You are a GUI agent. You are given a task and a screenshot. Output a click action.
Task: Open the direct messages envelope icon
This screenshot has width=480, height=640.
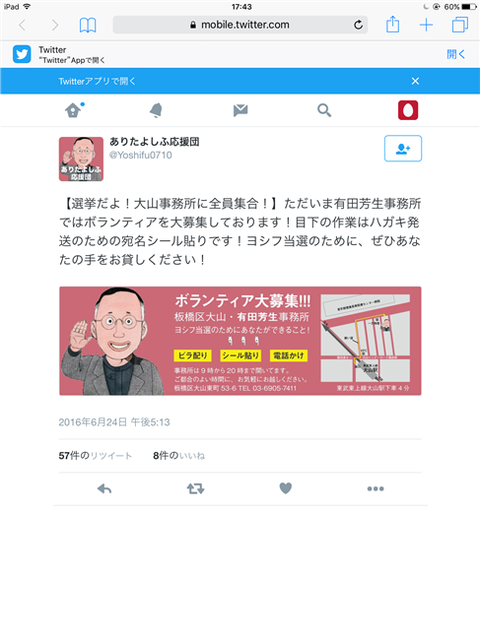tap(240, 110)
